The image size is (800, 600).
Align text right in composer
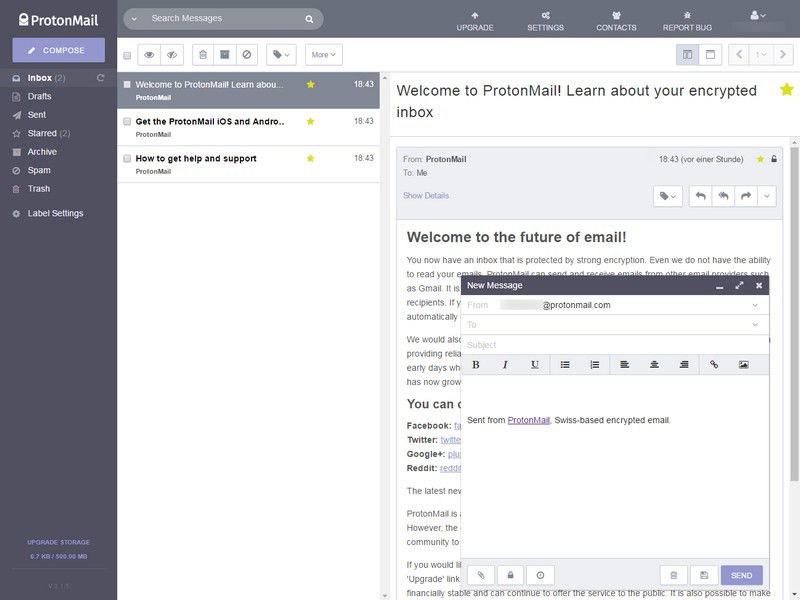(684, 365)
